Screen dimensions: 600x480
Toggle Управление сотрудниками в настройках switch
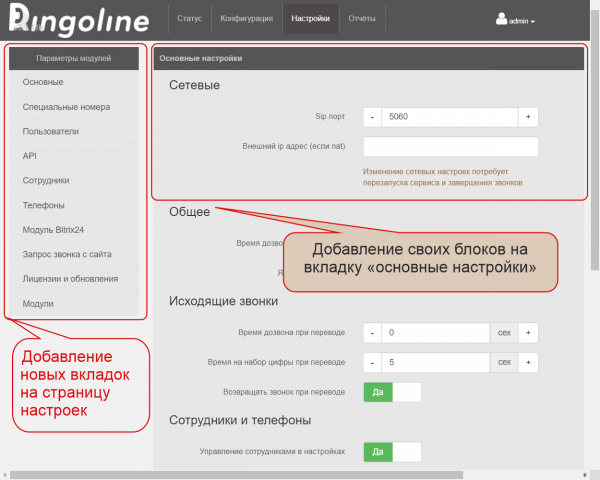pyautogui.click(x=391, y=452)
